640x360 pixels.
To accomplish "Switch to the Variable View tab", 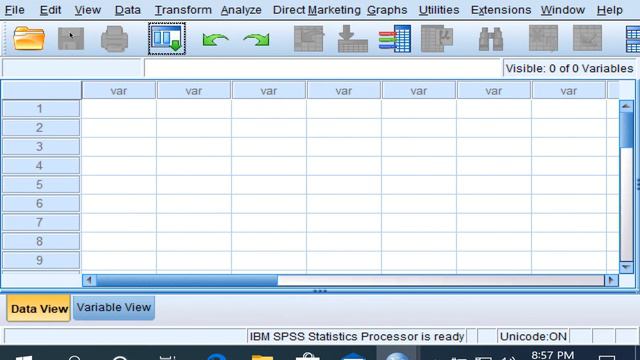I will click(x=114, y=308).
